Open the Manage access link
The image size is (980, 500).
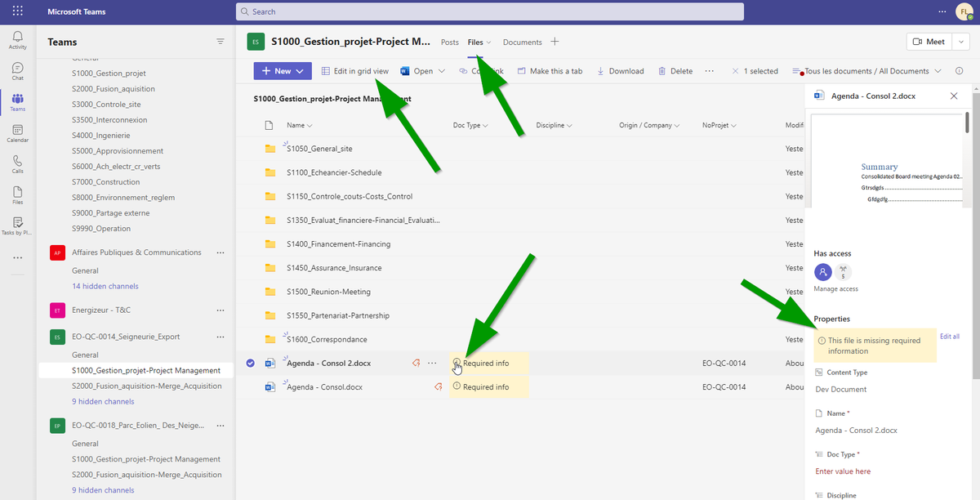point(835,288)
